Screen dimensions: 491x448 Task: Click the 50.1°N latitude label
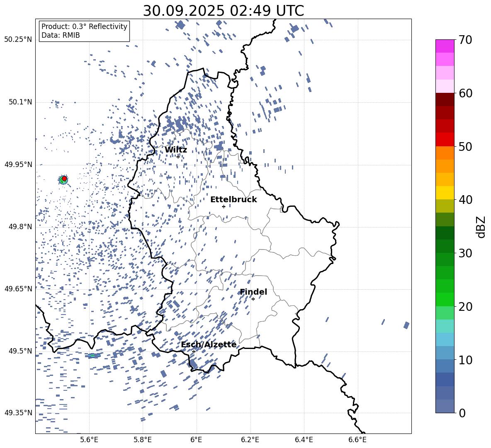20,102
